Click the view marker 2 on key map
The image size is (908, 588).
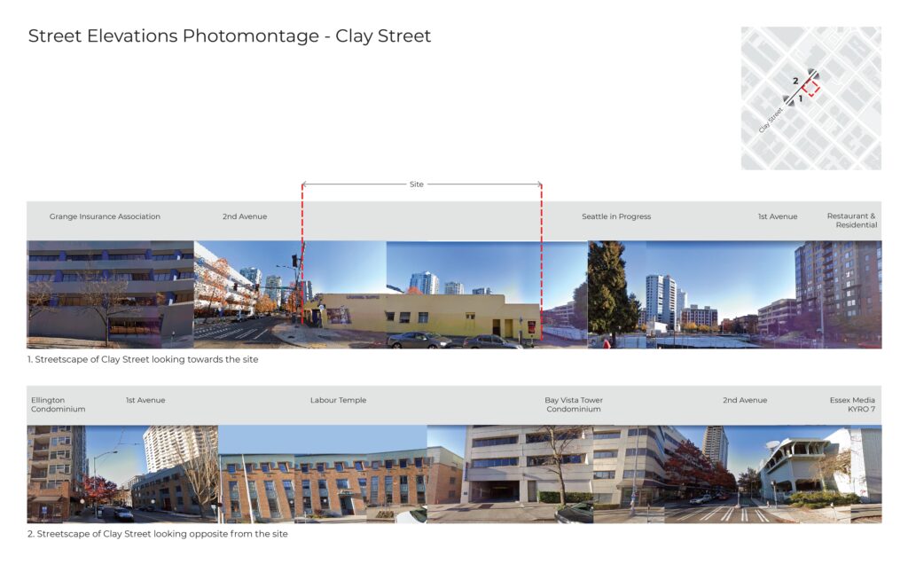(795, 81)
